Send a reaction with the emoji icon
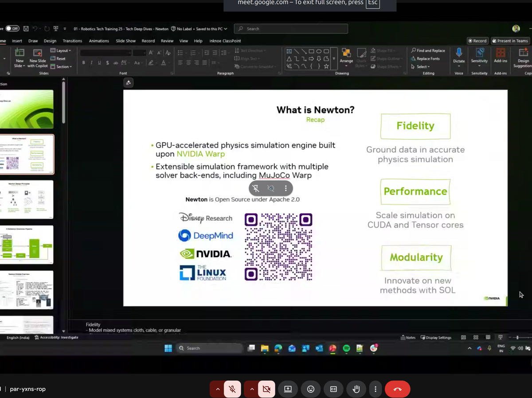532x398 pixels. (x=311, y=389)
